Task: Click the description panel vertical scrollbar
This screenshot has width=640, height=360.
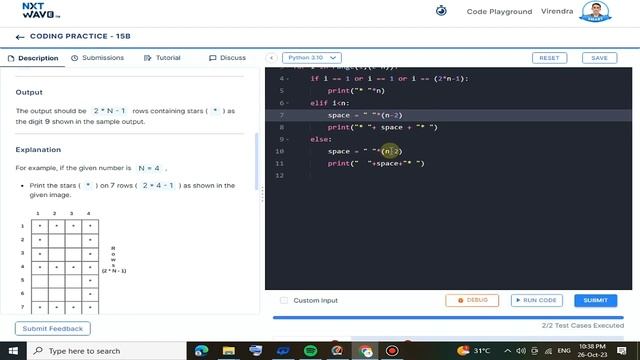Action: 257,162
